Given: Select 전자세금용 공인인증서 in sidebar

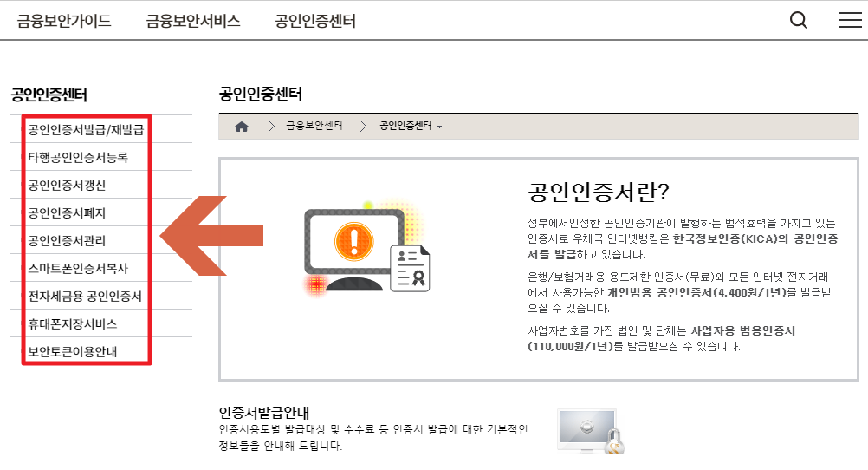Looking at the screenshot, I should pyautogui.click(x=85, y=296).
